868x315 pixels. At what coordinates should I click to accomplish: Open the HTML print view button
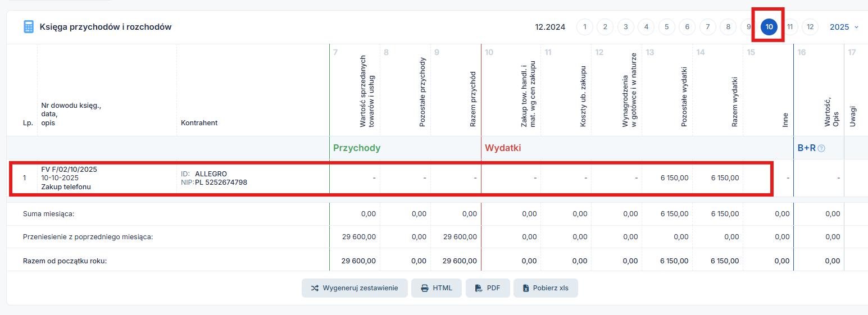click(437, 288)
